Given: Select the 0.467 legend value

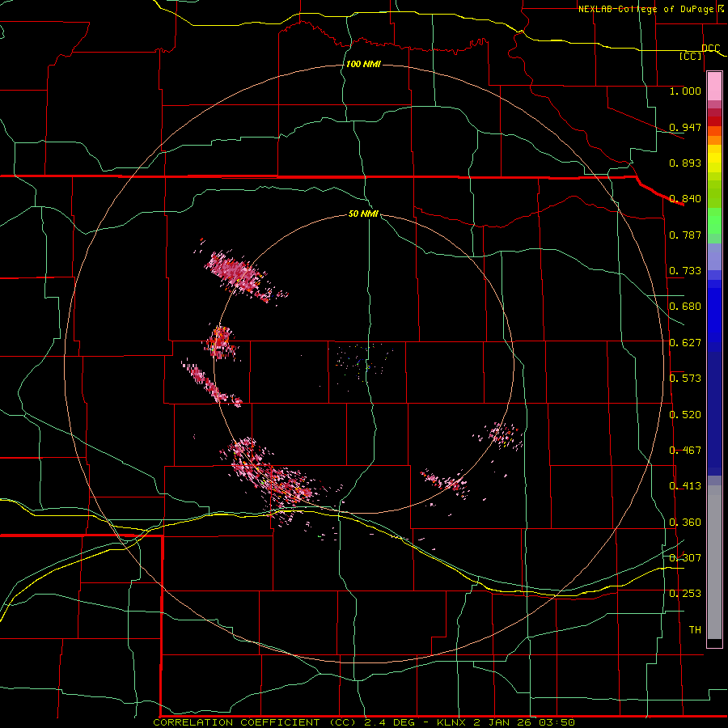Looking at the screenshot, I should tap(685, 451).
